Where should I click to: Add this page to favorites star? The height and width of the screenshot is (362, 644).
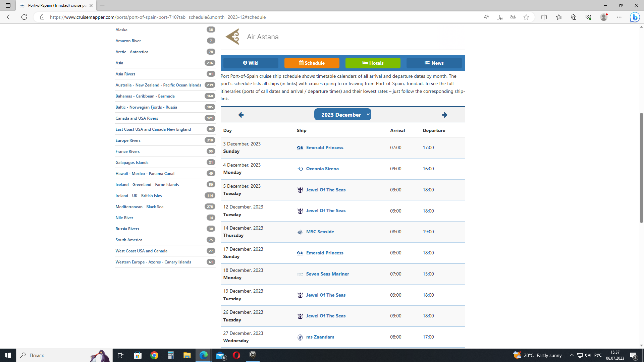tap(526, 17)
